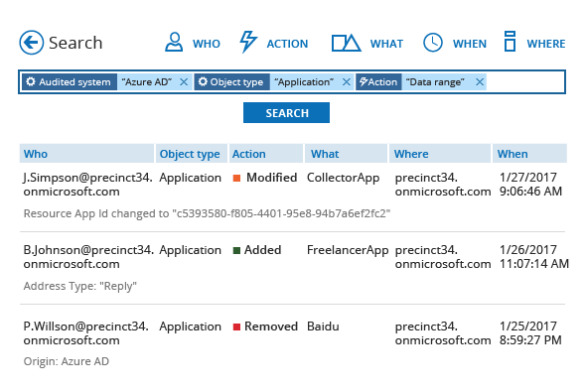The width and height of the screenshot is (586, 392).
Task: Click the 1/27/2017 9:06:46 AM timestamp
Action: click(x=530, y=185)
